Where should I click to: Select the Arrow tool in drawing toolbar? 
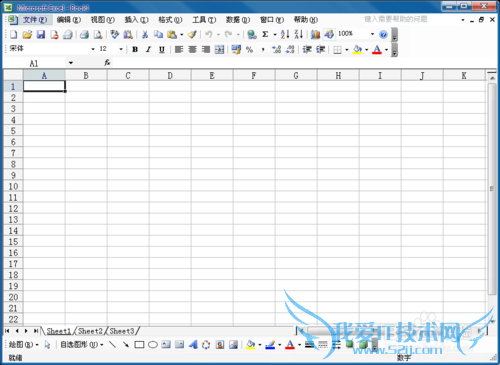126,345
